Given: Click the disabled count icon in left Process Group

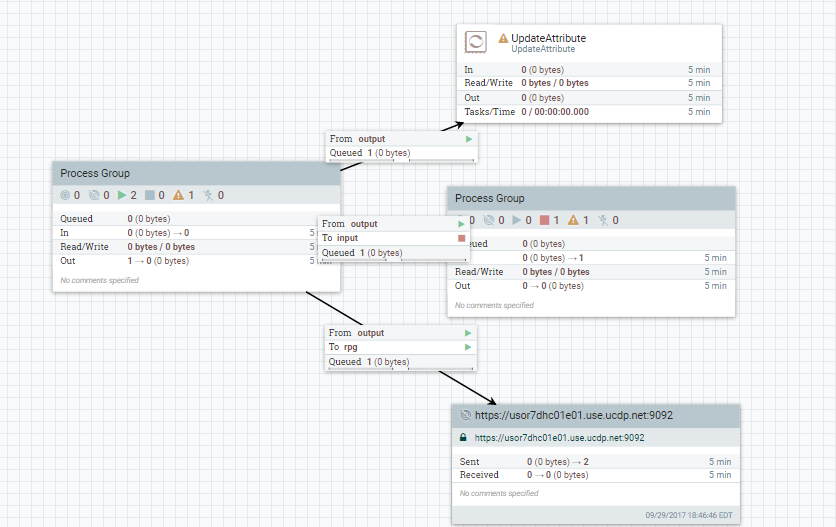Looking at the screenshot, I should (x=208, y=195).
